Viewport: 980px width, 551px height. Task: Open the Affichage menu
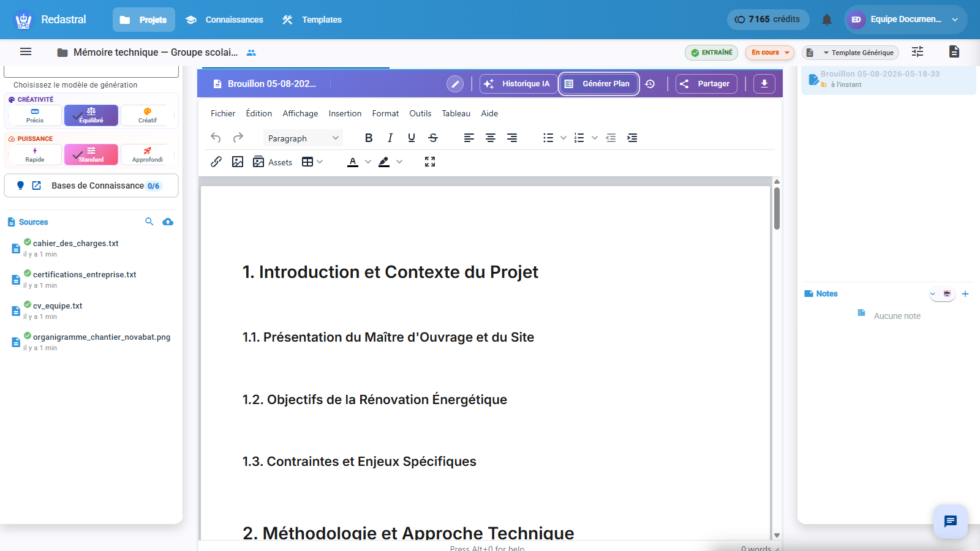coord(300,113)
